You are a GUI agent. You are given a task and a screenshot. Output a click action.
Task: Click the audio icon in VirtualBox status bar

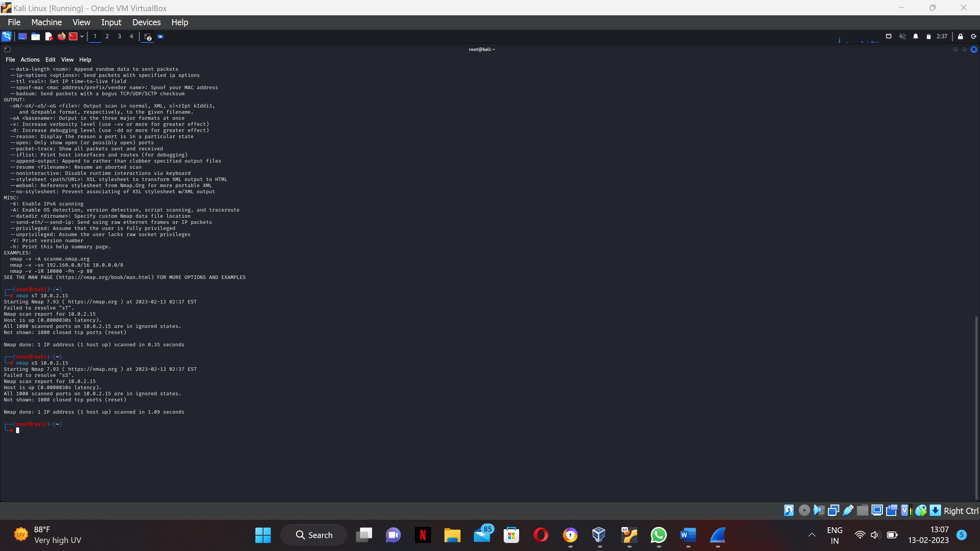coord(819,510)
